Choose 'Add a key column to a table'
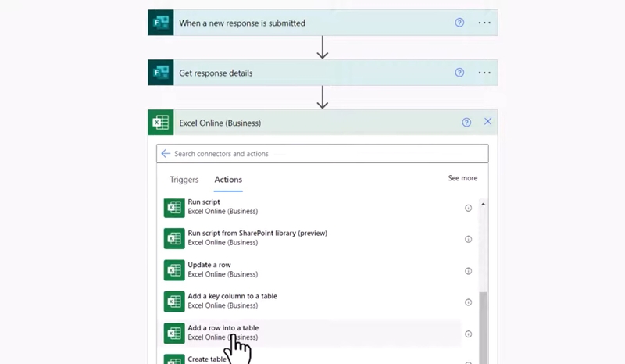The width and height of the screenshot is (625, 364). [312, 301]
